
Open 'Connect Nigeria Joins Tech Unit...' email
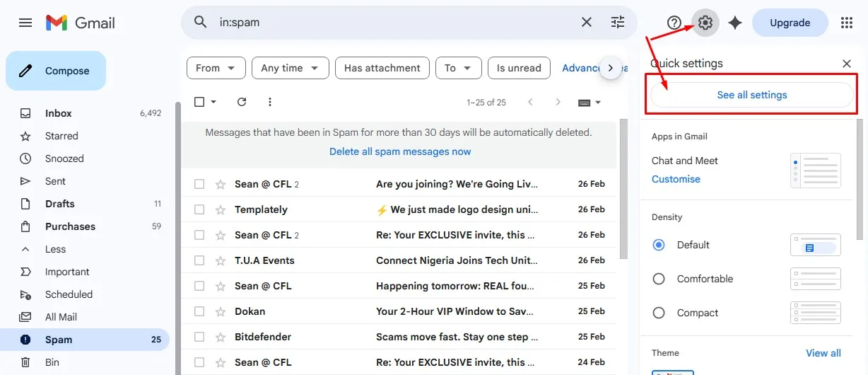[398, 260]
